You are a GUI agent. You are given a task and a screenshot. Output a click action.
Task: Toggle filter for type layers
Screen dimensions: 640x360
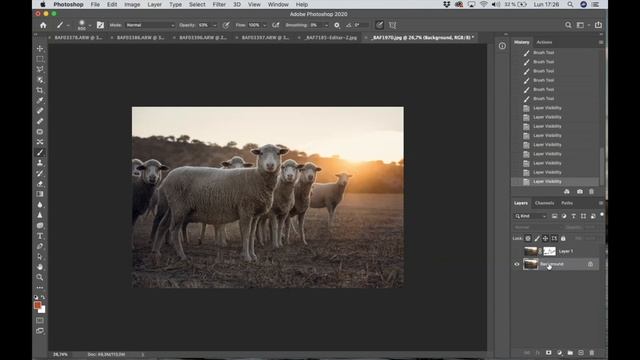coord(573,216)
